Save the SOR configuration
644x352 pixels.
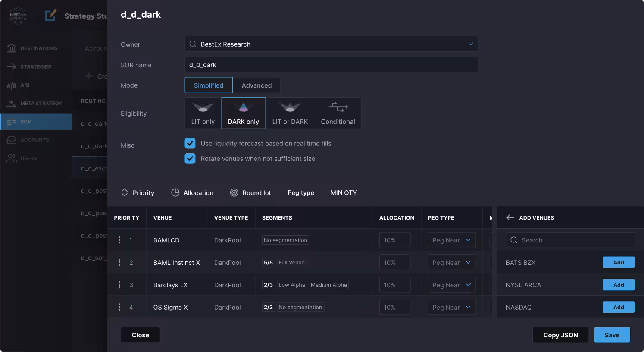(x=612, y=335)
